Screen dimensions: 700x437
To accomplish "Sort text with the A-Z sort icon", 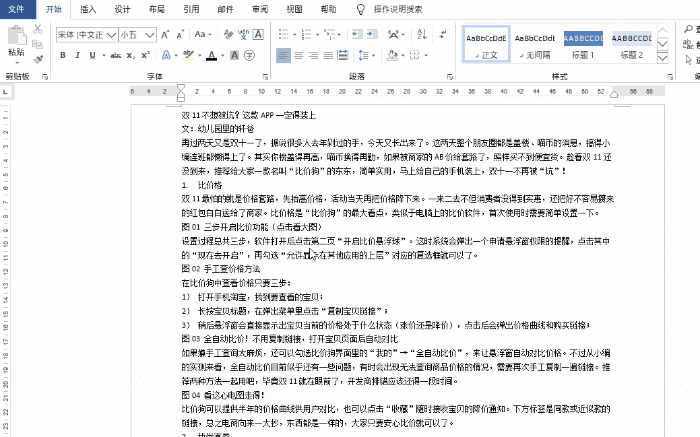I will tap(422, 34).
